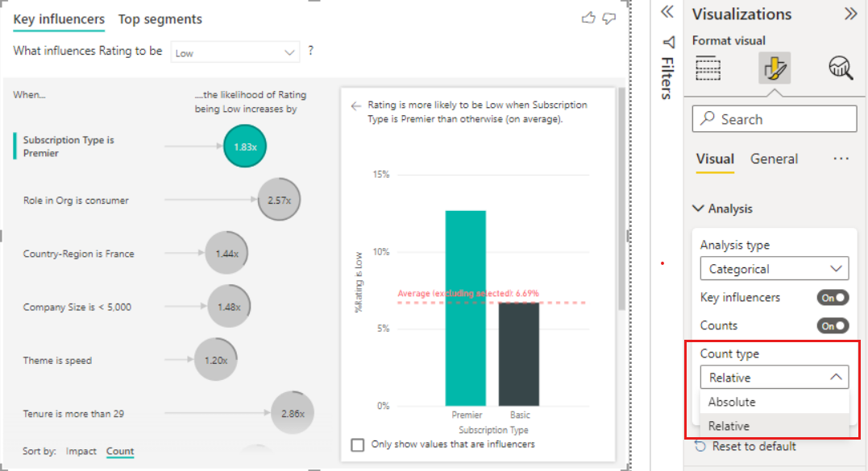Viewport: 868px width, 471px height.
Task: Click the Reset to default icon link
Action: [745, 446]
